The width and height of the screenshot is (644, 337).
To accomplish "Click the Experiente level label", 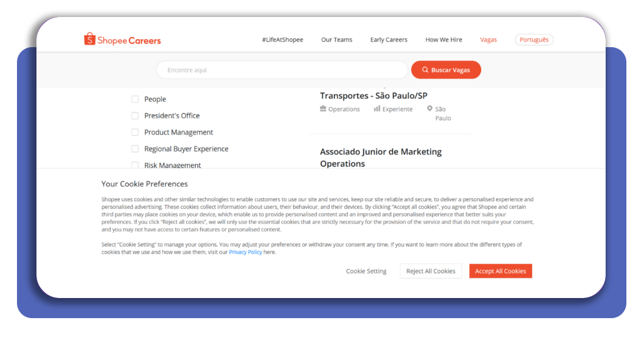I will (x=397, y=109).
